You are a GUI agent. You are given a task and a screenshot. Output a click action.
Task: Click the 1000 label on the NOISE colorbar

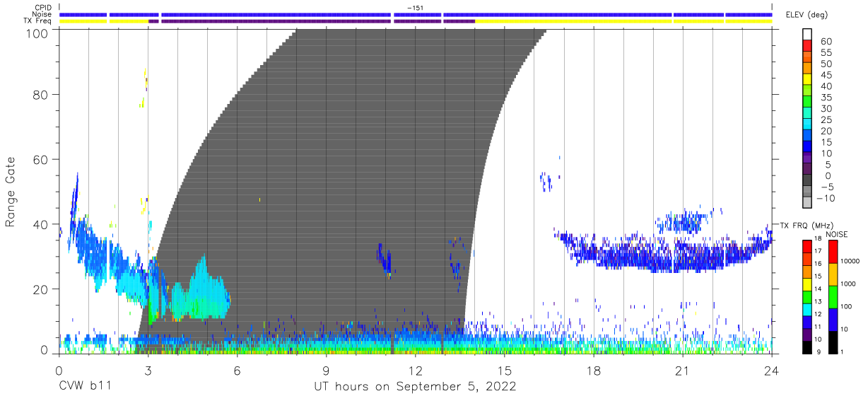pyautogui.click(x=850, y=284)
